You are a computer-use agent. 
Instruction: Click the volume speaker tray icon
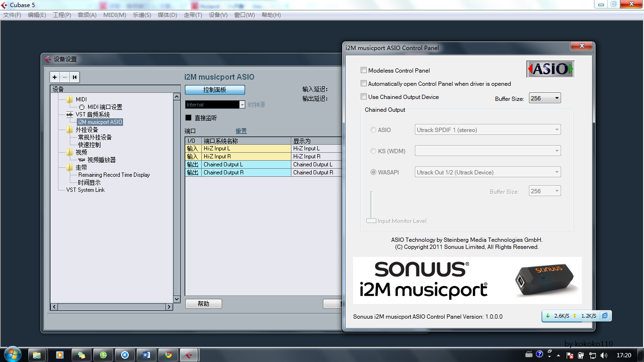(604, 355)
